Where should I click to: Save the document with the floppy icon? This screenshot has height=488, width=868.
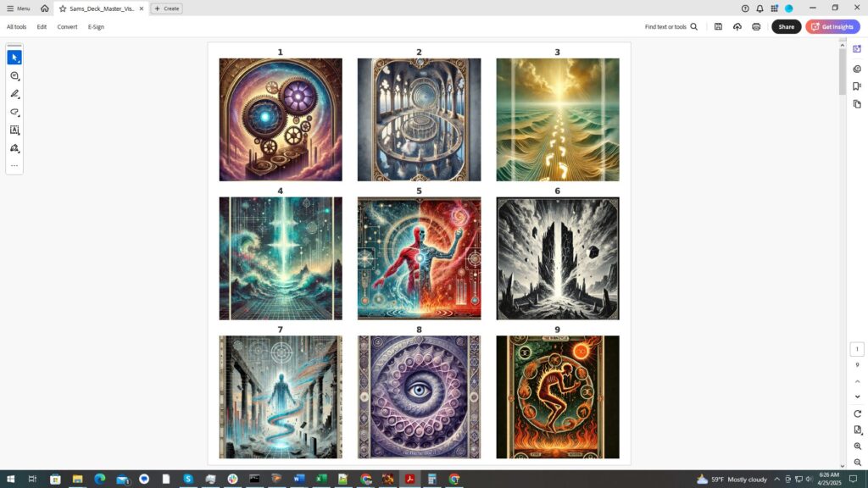coord(718,27)
